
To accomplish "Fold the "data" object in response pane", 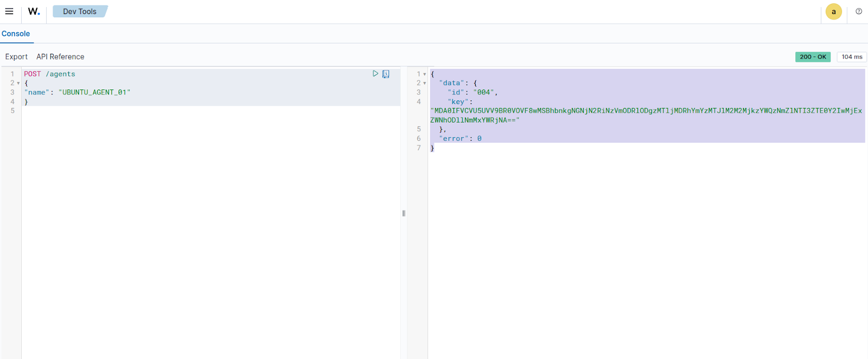I will tap(424, 84).
